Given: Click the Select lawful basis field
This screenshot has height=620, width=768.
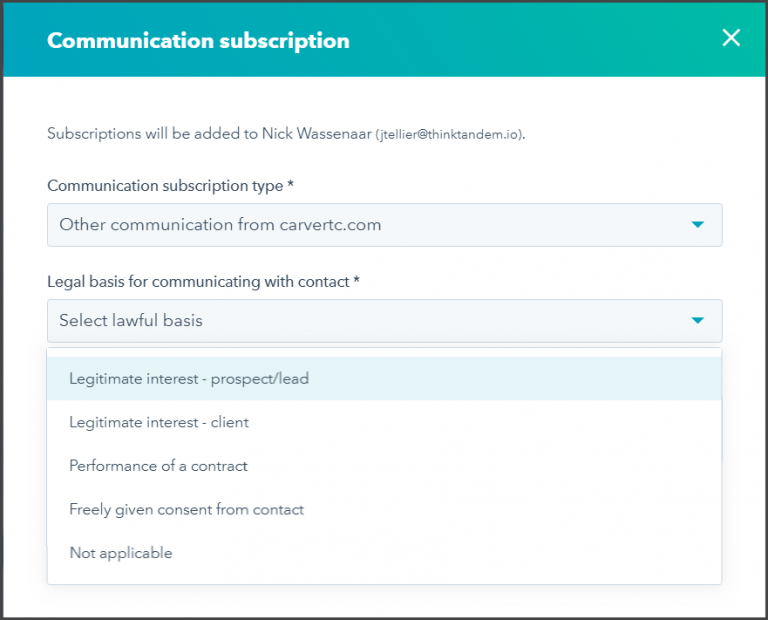Looking at the screenshot, I should tap(384, 321).
